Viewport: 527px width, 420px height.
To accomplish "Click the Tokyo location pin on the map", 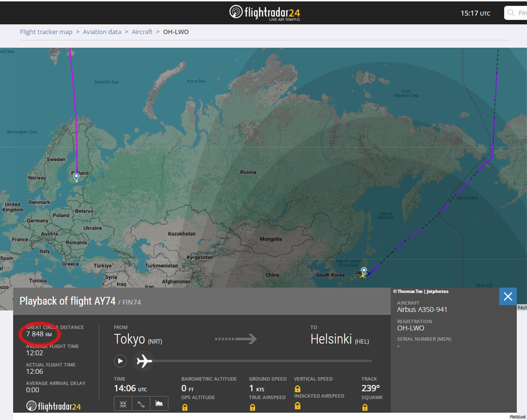I will 364,271.
